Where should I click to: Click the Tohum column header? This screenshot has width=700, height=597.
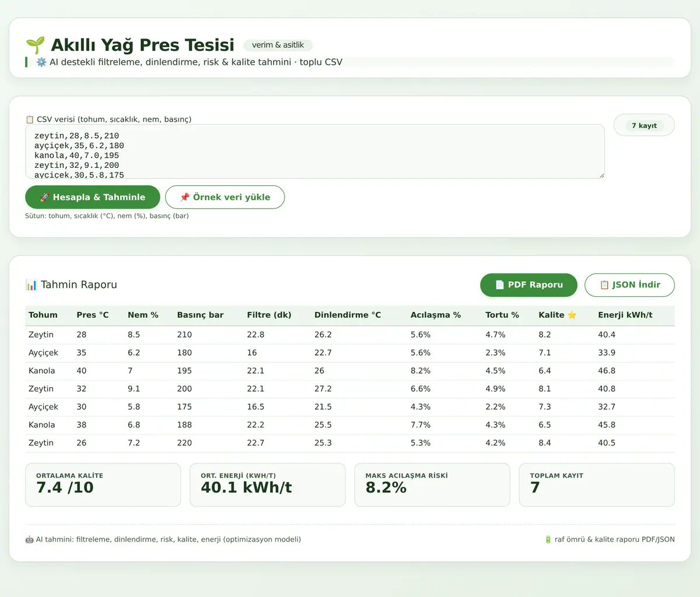tap(43, 315)
